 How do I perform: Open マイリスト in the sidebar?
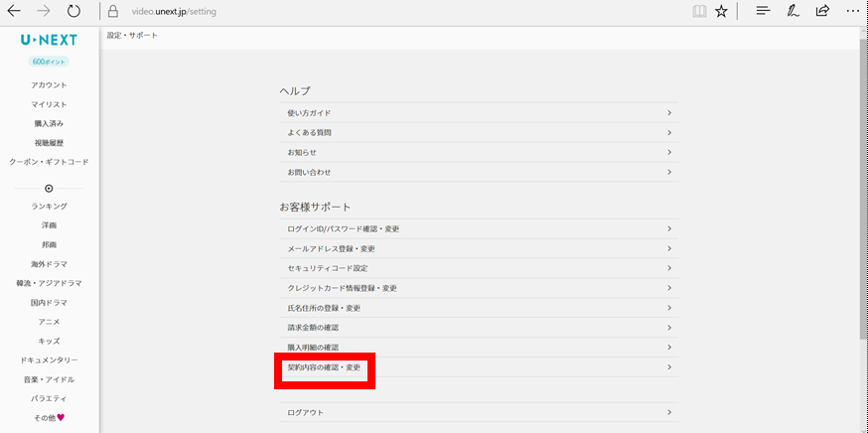tap(49, 104)
